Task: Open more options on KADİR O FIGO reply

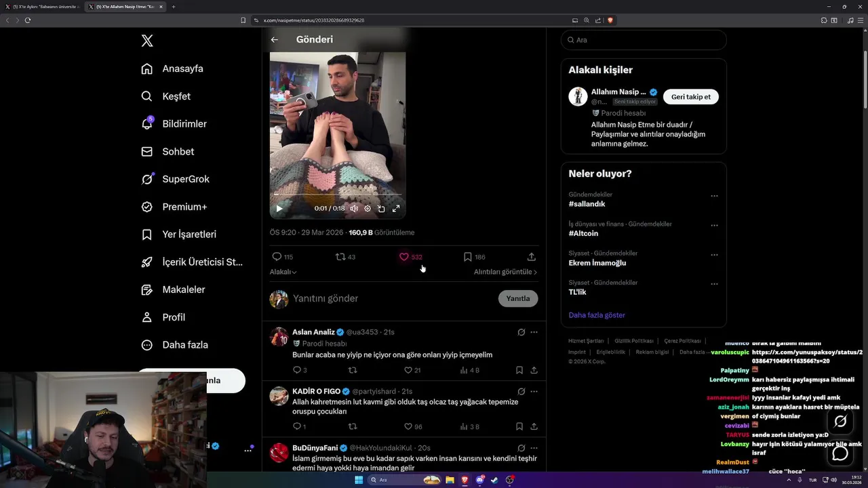Action: point(534,392)
